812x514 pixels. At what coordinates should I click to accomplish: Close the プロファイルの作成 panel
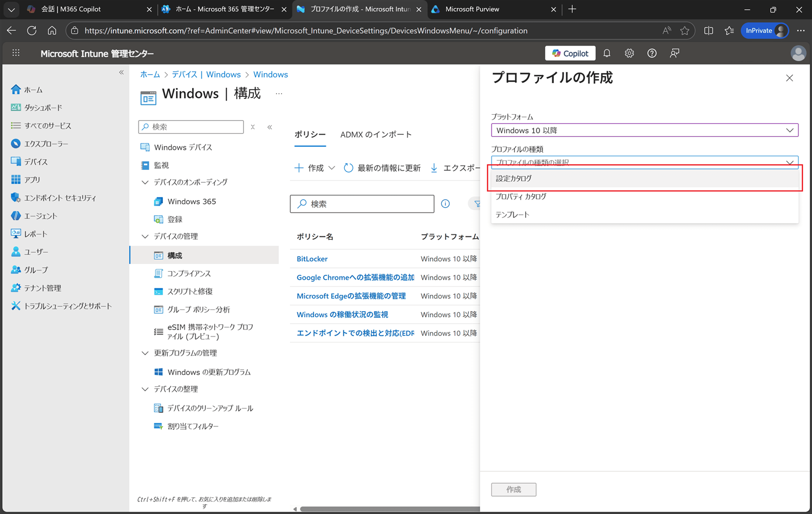[x=789, y=78]
